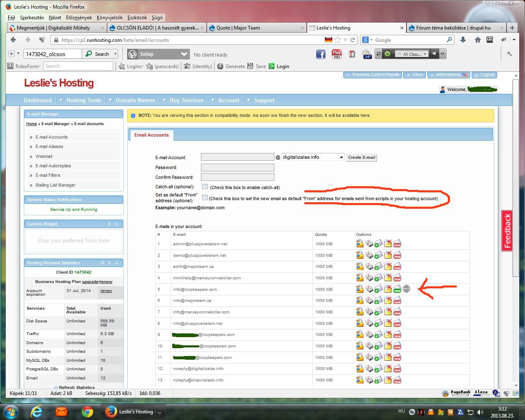Bookmark this page with the star icon
This screenshot has width=525, height=420.
(x=338, y=40)
